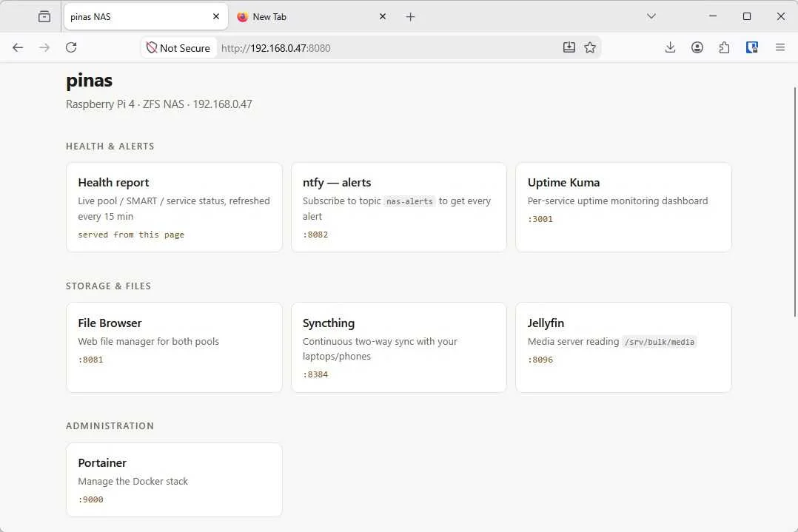Viewport: 798px width, 532px height.
Task: Click the :8384 port label
Action: coord(315,374)
